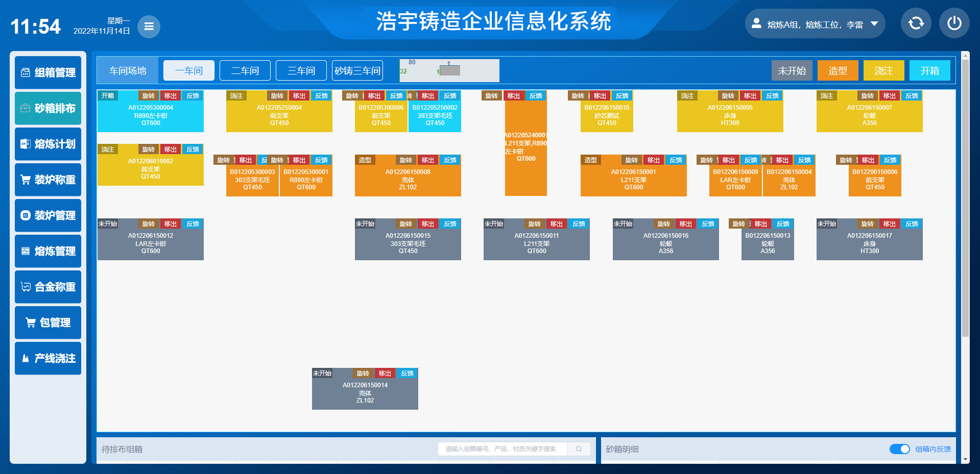Click the search magnifier icon button
This screenshot has width=980, height=474.
[579, 449]
